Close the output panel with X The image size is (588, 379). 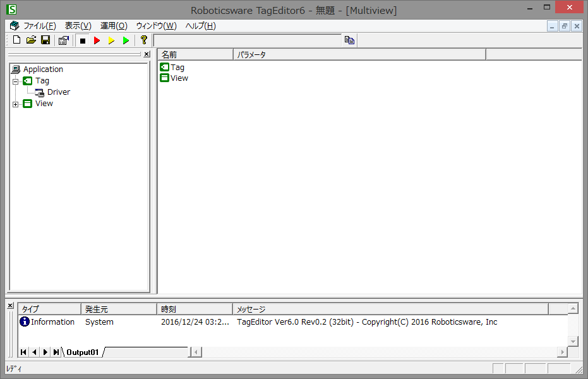pyautogui.click(x=11, y=306)
